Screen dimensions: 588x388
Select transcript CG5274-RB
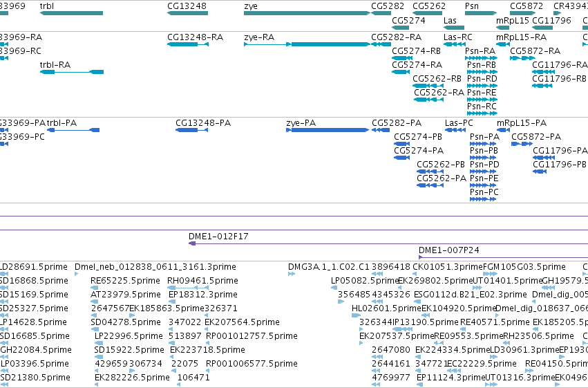pyautogui.click(x=402, y=58)
